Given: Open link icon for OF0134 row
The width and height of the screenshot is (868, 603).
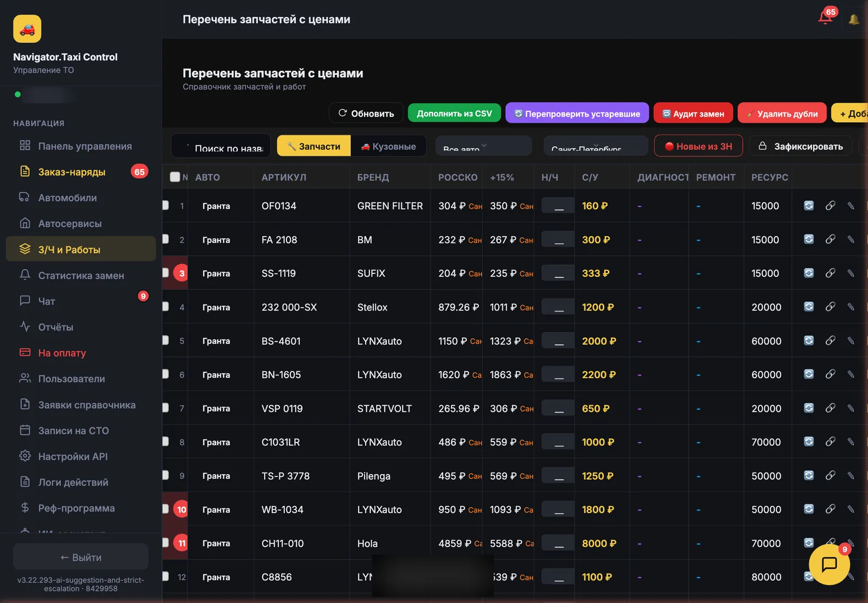Looking at the screenshot, I should [830, 206].
